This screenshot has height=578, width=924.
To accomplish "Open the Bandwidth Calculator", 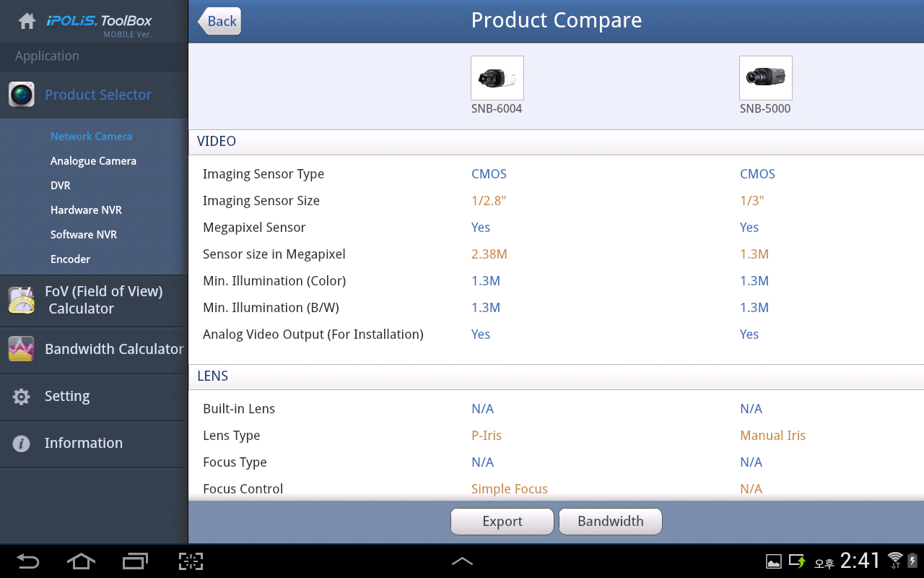I will (x=113, y=349).
